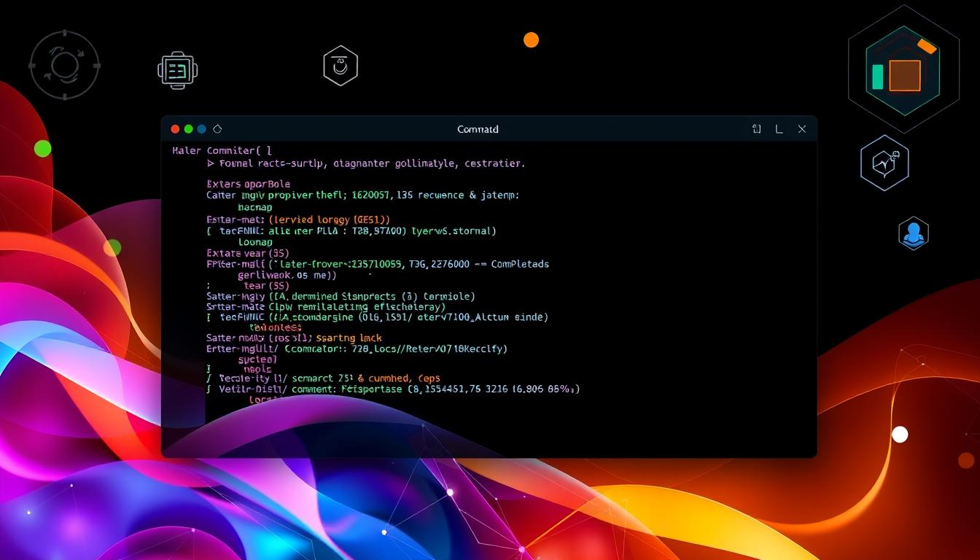Select the Comnatd title bar tab
Image resolution: width=980 pixels, height=560 pixels.
coord(478,128)
